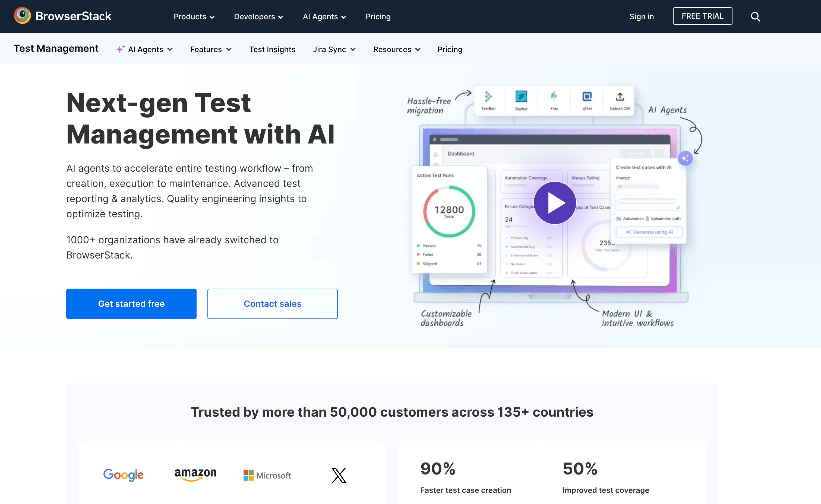
Task: Click 'Create test cases with AI' panel title
Action: click(643, 168)
